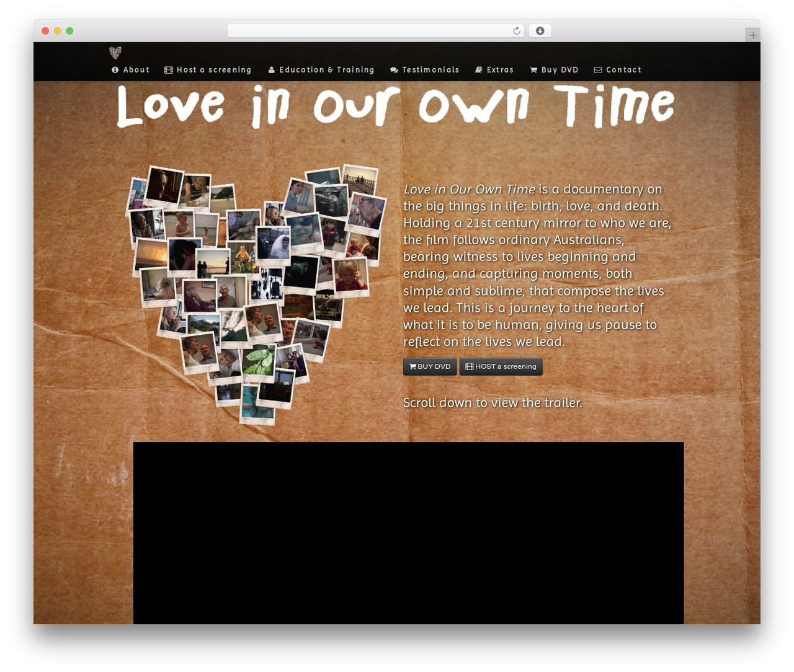Click the envelope icon beside Contact
Image resolution: width=794 pixels, height=672 pixels.
598,70
